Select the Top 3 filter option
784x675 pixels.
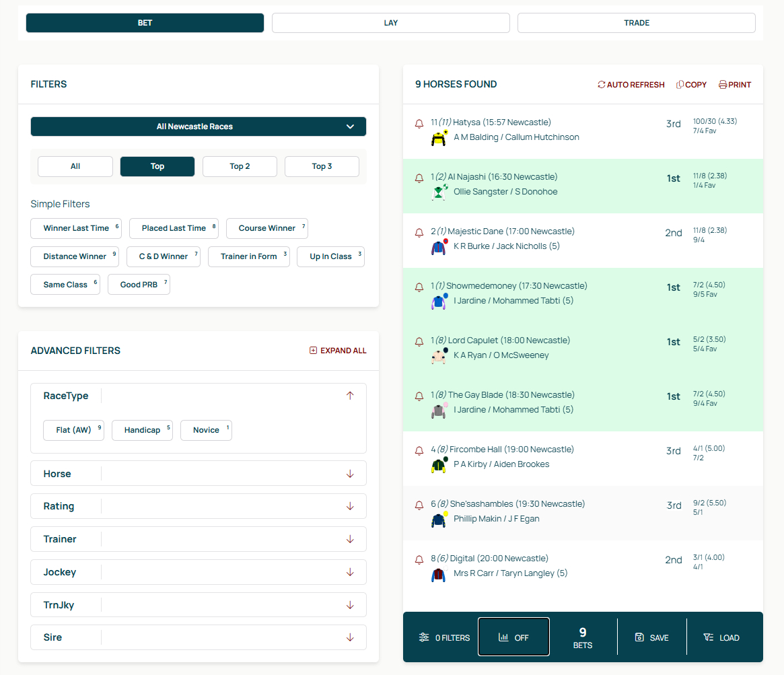322,166
